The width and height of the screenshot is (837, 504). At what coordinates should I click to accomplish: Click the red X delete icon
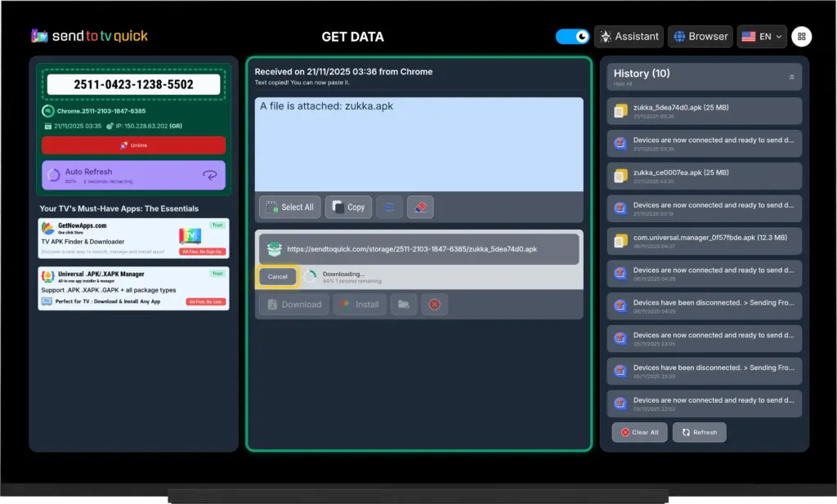tap(435, 305)
